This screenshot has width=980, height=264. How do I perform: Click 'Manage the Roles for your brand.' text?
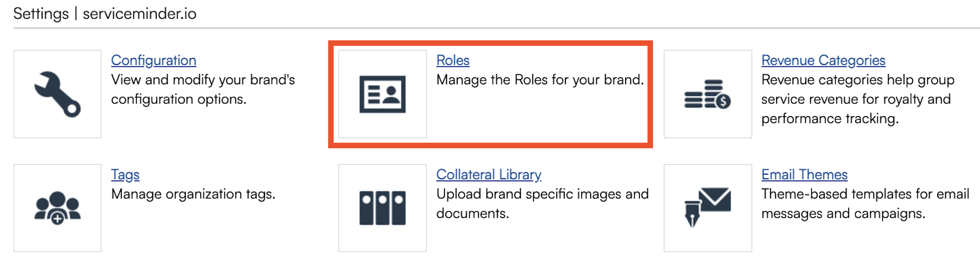[540, 80]
